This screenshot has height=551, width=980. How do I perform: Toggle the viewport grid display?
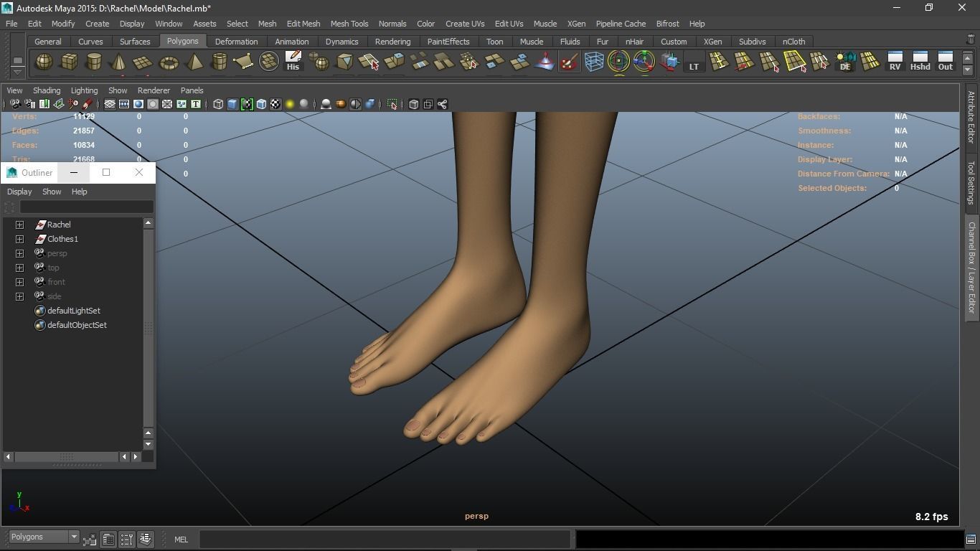[110, 104]
